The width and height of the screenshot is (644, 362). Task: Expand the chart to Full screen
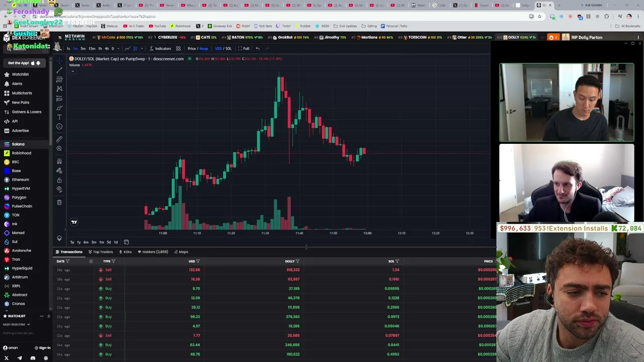244,49
